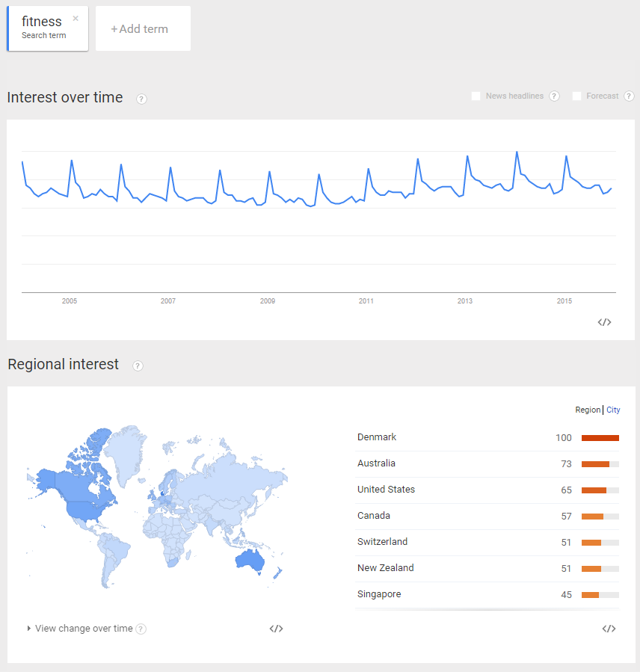Open help icon next to News headlines

(554, 96)
